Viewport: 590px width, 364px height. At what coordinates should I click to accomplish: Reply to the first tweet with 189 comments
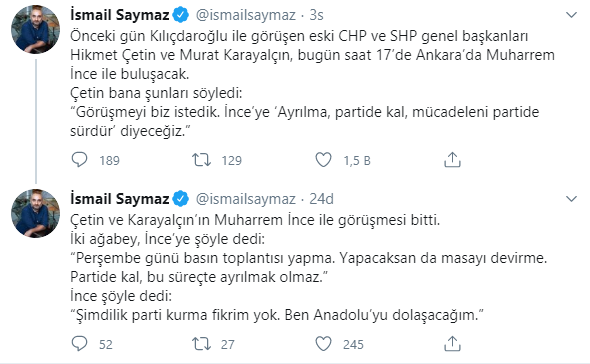(x=79, y=160)
